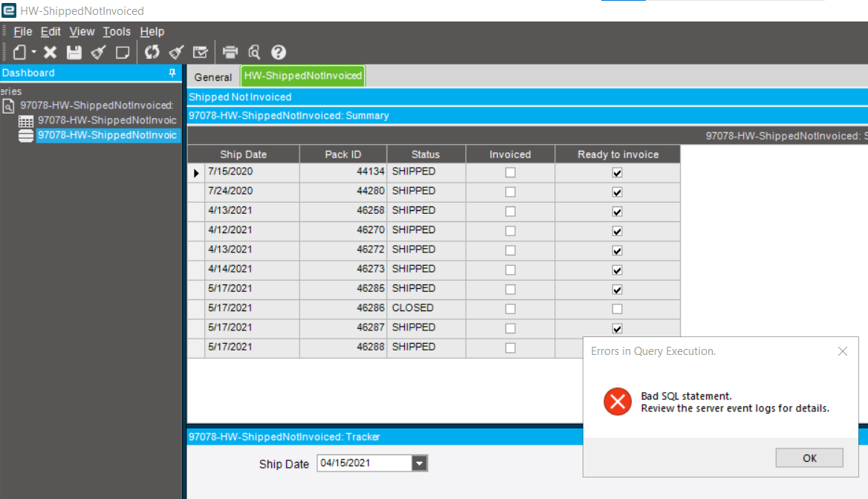Check Invoiced for pack 46273
Screen dimensions: 868x499
pyautogui.click(x=511, y=270)
